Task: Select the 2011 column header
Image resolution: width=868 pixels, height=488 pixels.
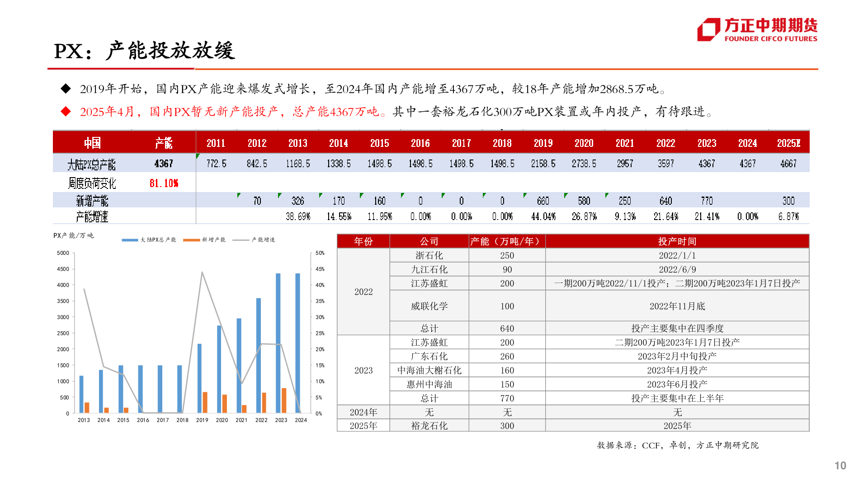Action: click(x=216, y=143)
